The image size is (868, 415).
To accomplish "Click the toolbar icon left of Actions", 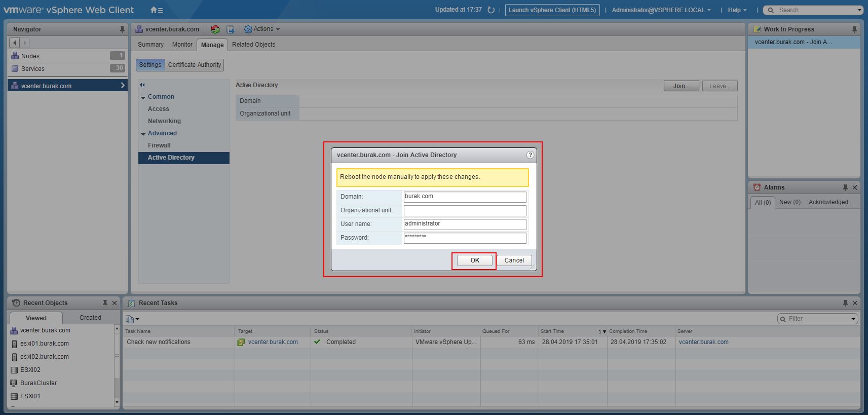I will coord(231,29).
